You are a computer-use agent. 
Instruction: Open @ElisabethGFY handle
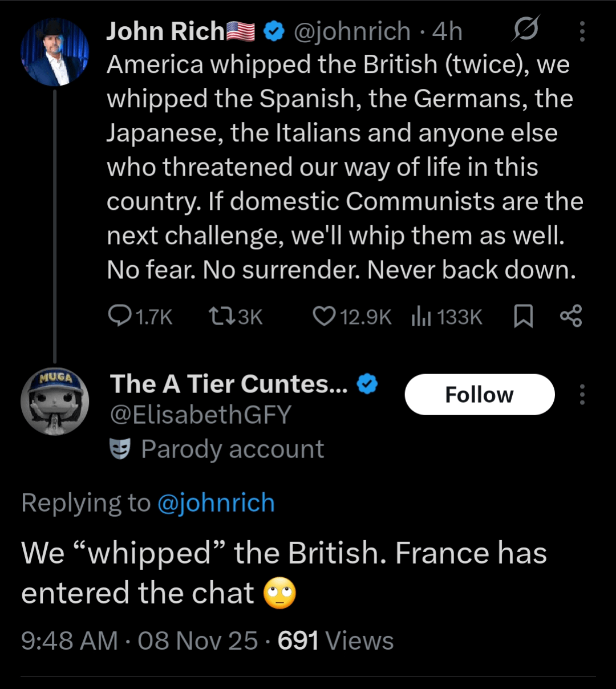pyautogui.click(x=200, y=415)
